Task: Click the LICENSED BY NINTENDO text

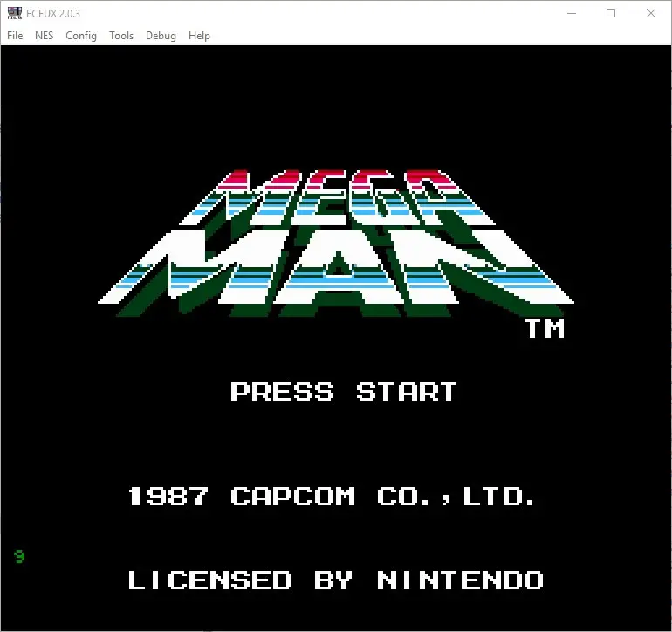Action: point(336,580)
